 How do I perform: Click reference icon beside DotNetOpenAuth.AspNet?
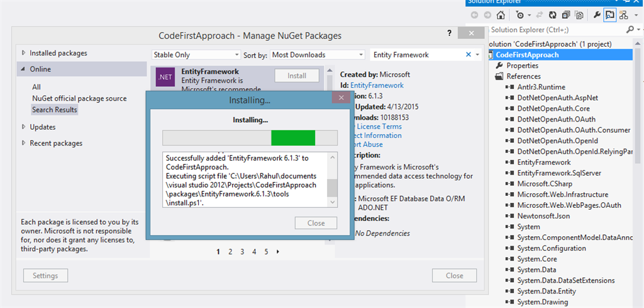510,98
